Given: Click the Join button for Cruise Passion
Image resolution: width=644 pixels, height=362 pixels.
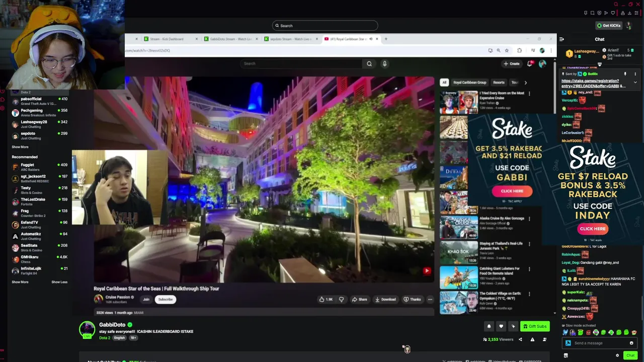Looking at the screenshot, I should coord(146,299).
